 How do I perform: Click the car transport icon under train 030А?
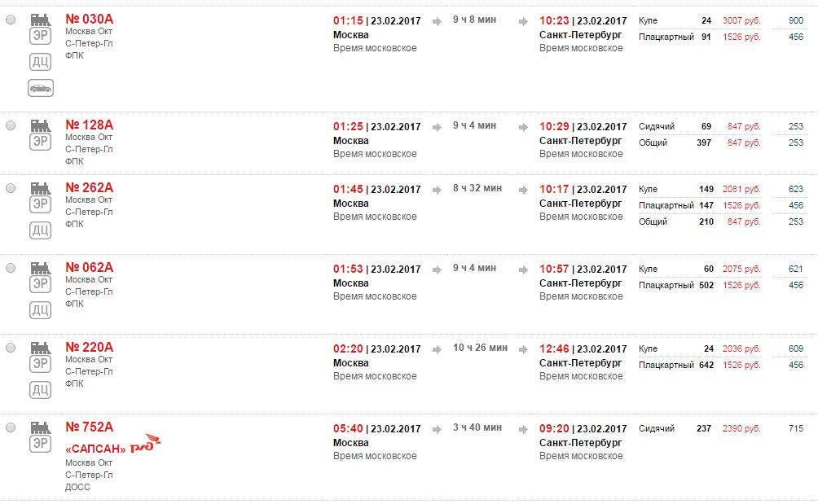point(41,88)
